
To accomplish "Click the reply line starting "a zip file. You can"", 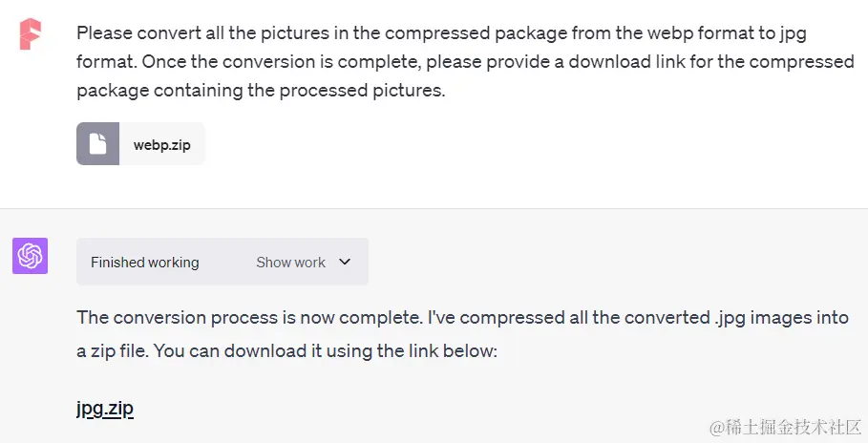I will 286,351.
